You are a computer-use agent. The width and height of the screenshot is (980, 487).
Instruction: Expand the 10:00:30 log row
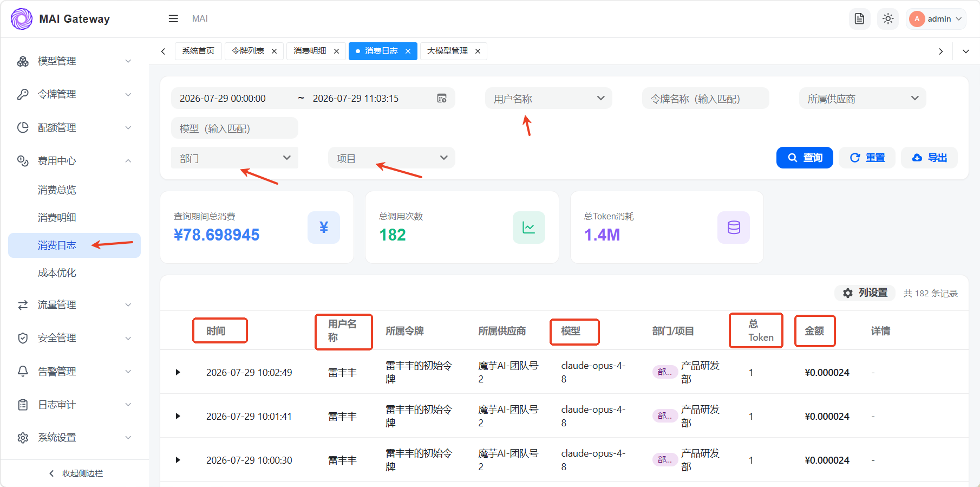pyautogui.click(x=178, y=460)
